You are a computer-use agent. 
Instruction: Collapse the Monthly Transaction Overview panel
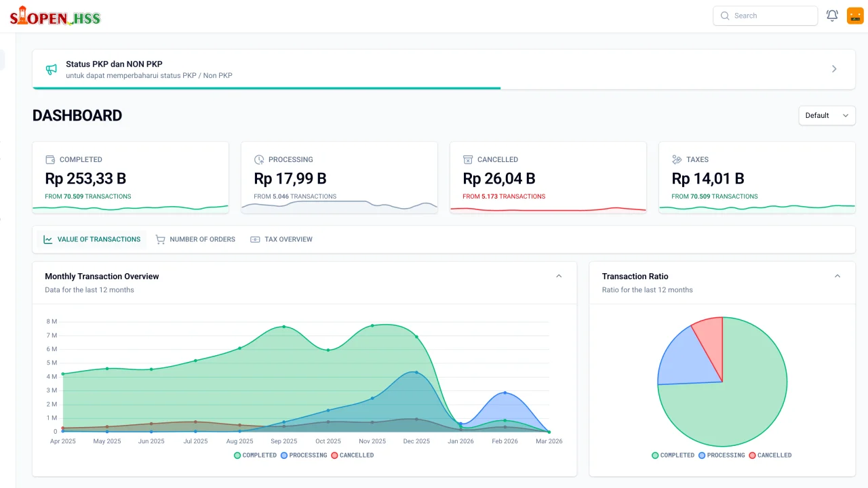tap(559, 277)
